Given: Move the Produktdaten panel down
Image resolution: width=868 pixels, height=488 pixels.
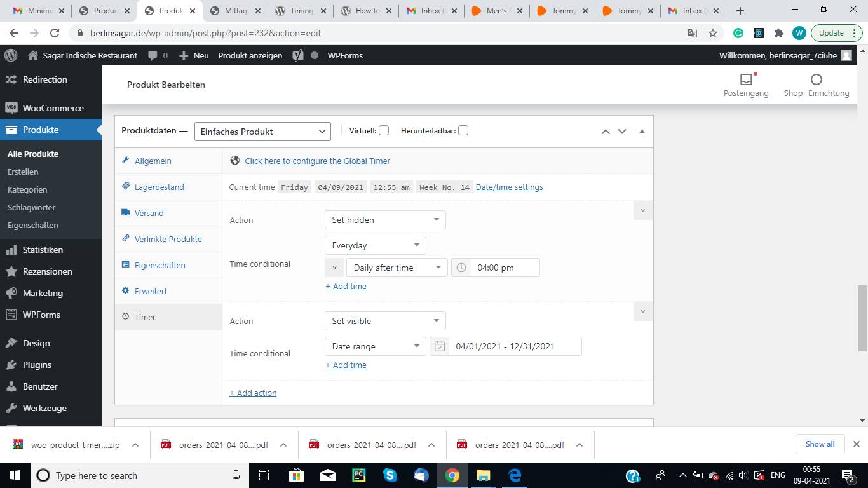Looking at the screenshot, I should click(x=622, y=131).
